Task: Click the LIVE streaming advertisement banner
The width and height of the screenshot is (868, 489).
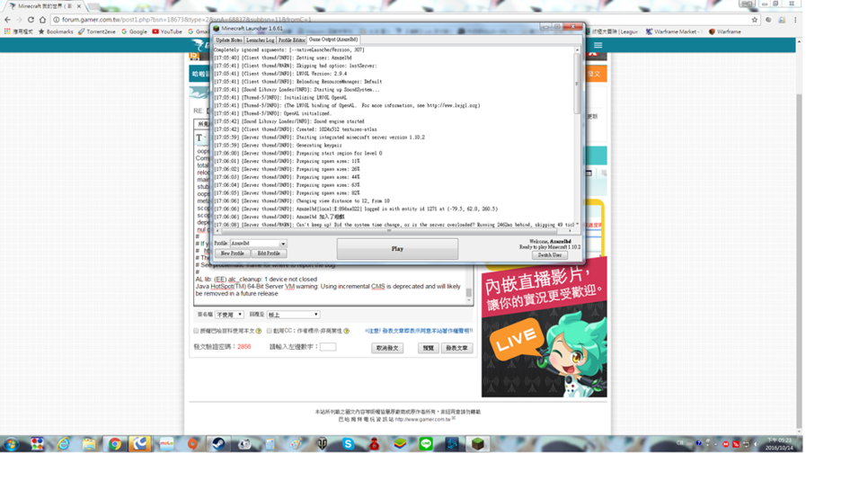Action: pos(545,326)
